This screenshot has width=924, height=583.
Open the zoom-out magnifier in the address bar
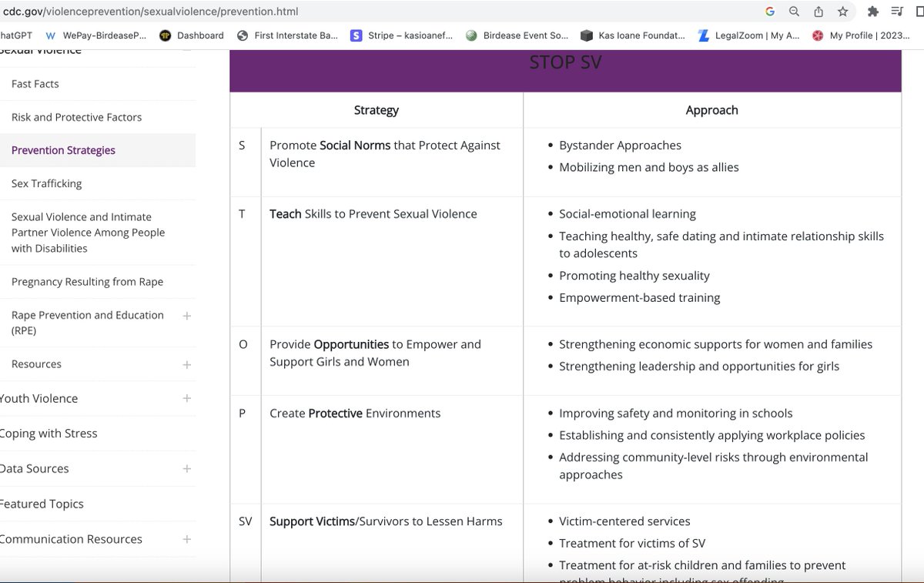[x=794, y=12]
